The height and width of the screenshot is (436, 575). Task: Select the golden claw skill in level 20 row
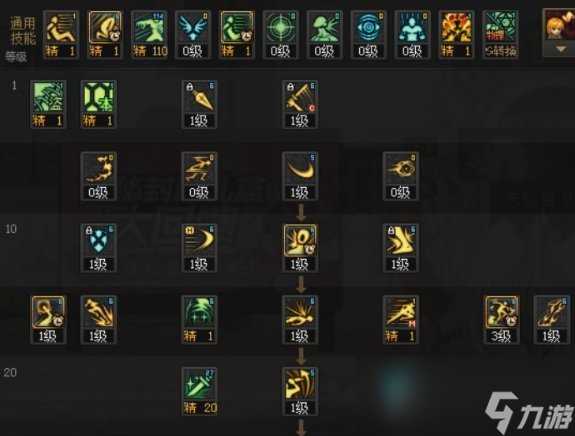pyautogui.click(x=300, y=391)
